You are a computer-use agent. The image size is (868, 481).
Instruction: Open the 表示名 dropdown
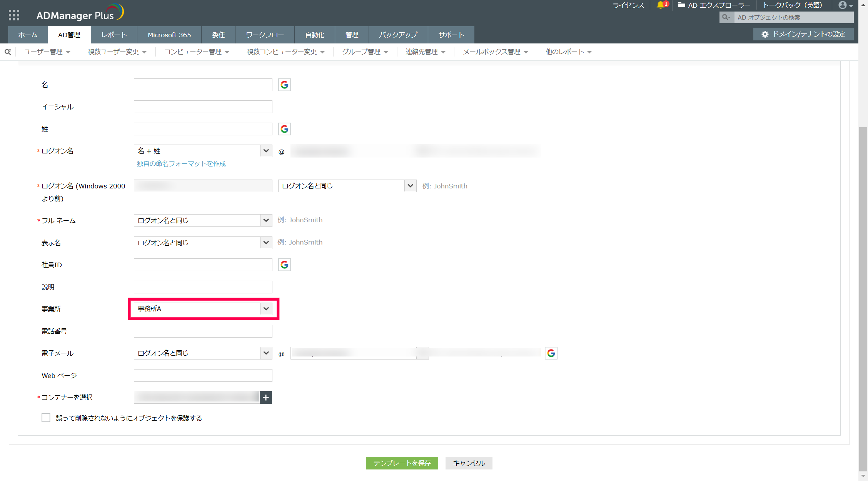pyautogui.click(x=203, y=243)
